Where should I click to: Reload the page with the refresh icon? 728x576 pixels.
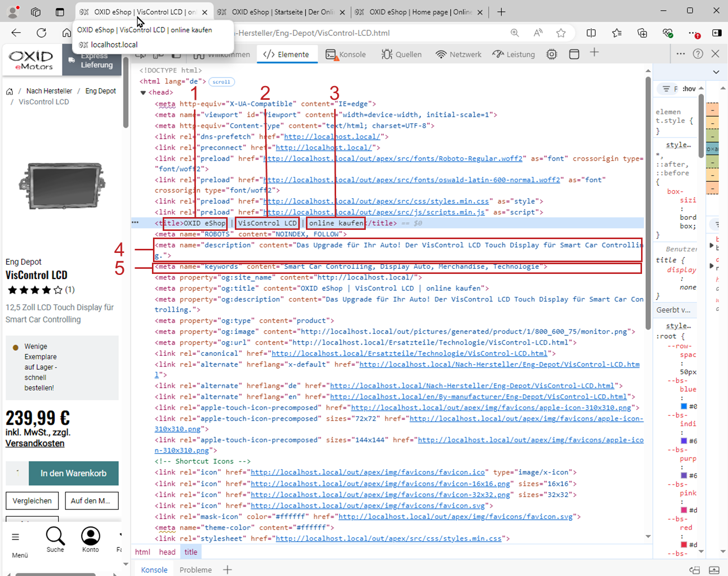pyautogui.click(x=41, y=33)
